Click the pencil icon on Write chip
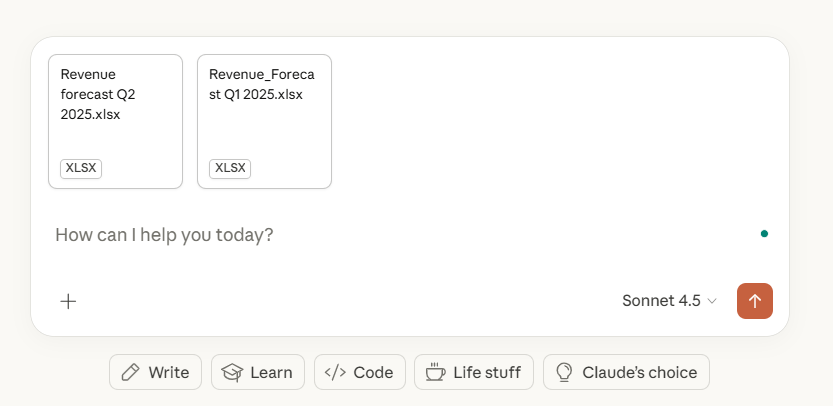Screen dimensions: 833x406 pyautogui.click(x=130, y=373)
